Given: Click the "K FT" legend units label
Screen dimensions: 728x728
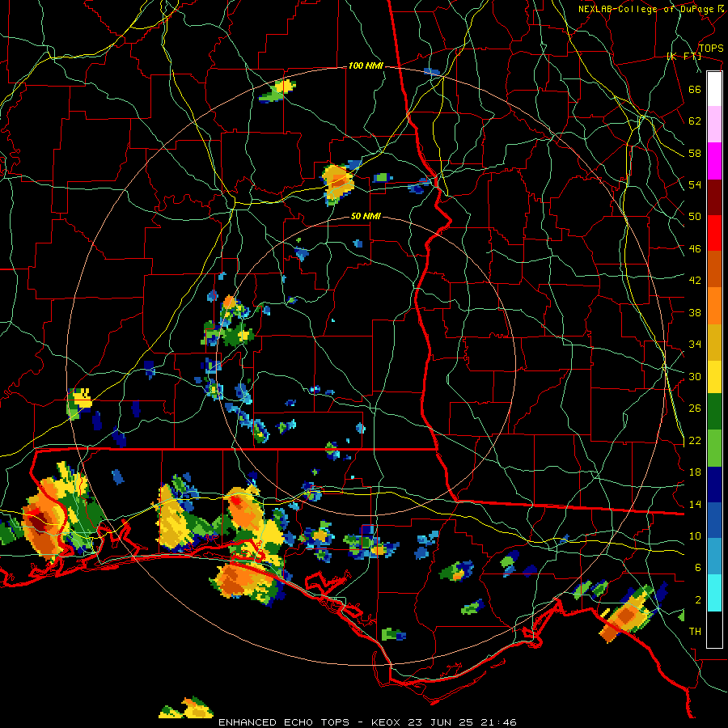Looking at the screenshot, I should click(x=684, y=57).
